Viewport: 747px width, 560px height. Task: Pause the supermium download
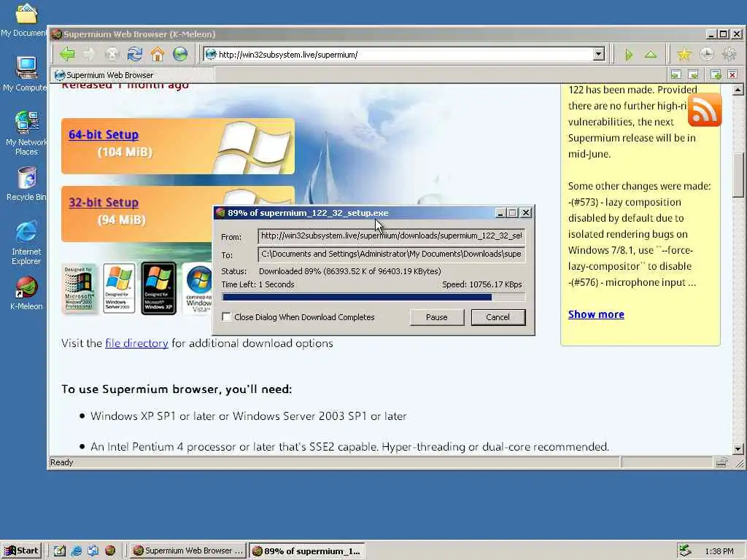pos(436,317)
